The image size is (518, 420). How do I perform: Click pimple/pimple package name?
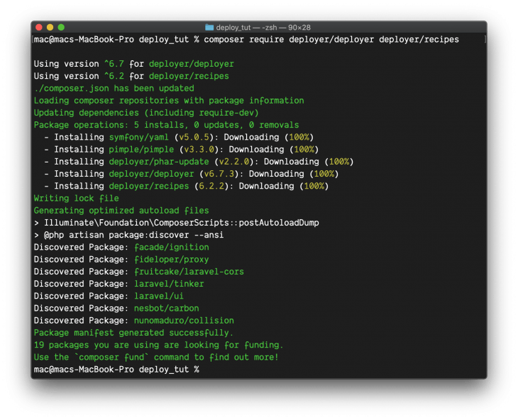coord(141,149)
